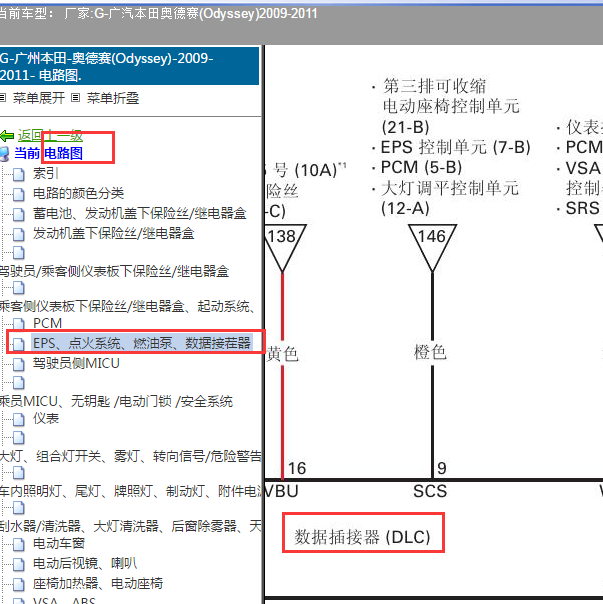Click pin number 16 on DLC
Image resolution: width=603 pixels, height=604 pixels.
click(297, 468)
